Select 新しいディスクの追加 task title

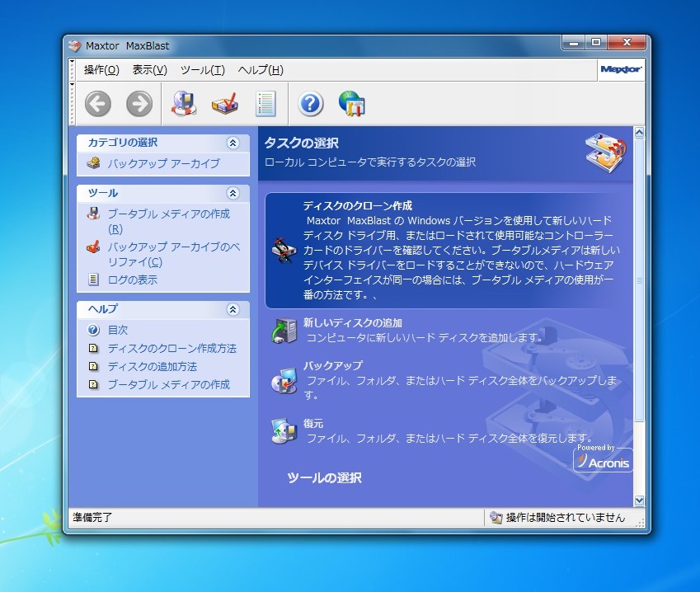[353, 322]
